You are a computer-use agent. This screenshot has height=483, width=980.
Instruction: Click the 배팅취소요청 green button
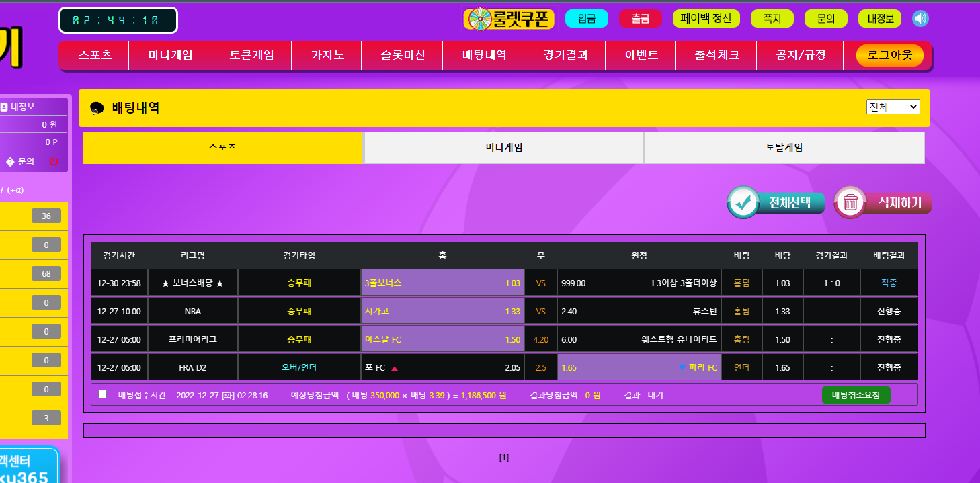click(x=856, y=395)
